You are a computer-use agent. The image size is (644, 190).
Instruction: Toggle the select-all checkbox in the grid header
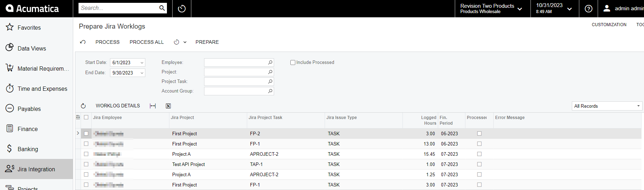click(86, 117)
